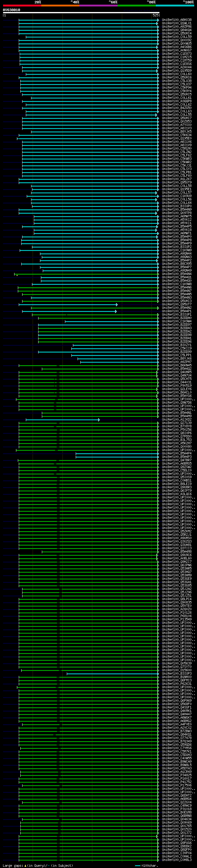The image size is (197, 868).
Task: Select the query label AV638010
Action: tap(11, 10)
